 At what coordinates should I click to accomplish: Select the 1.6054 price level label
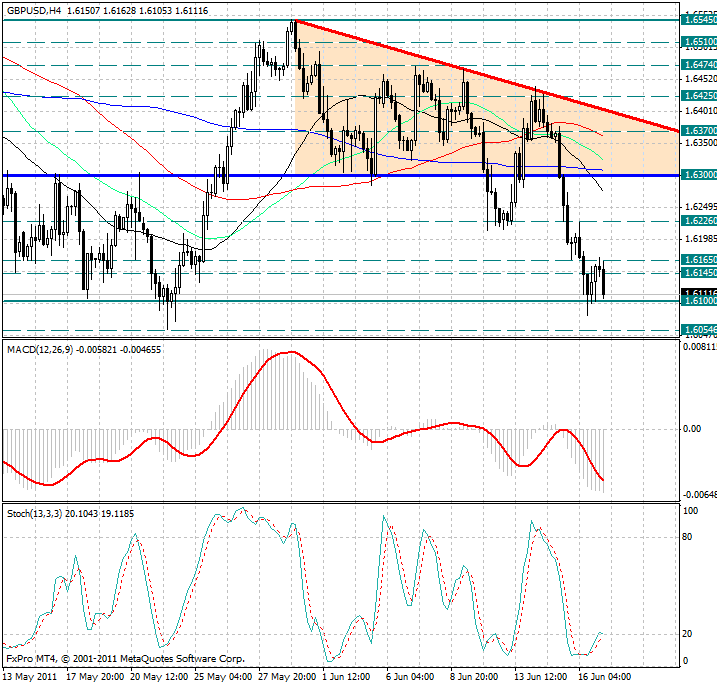click(x=699, y=330)
